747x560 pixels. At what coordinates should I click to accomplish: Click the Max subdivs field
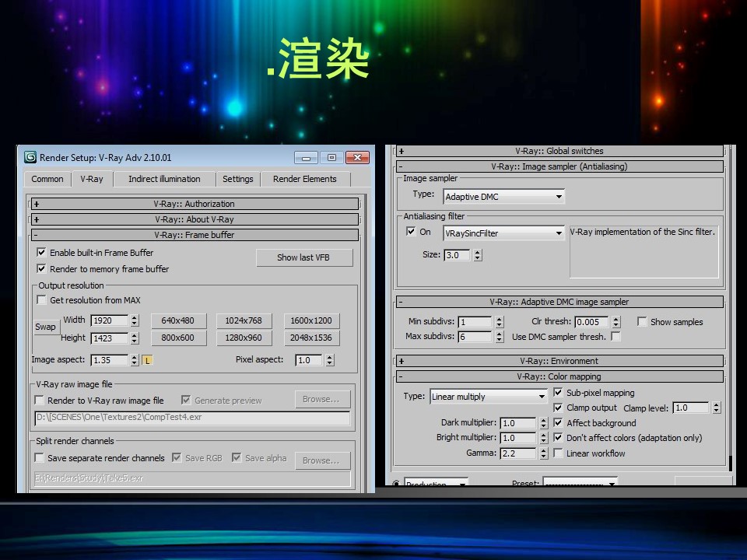(475, 337)
